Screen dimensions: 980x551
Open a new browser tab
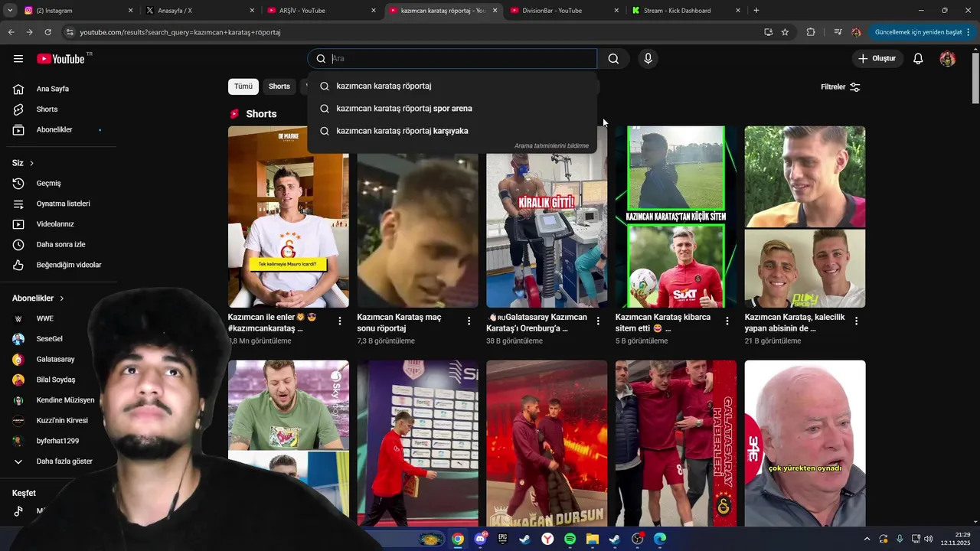pyautogui.click(x=756, y=11)
